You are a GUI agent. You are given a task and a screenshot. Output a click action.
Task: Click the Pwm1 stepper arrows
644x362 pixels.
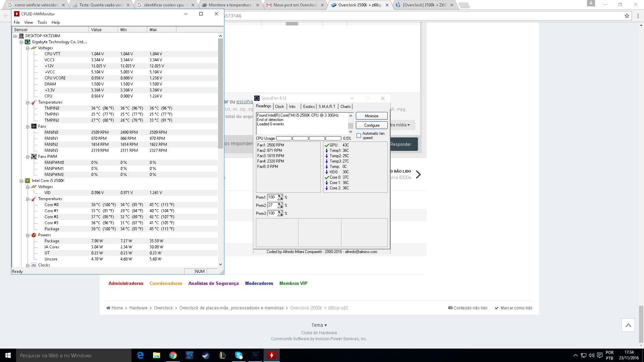coord(280,197)
